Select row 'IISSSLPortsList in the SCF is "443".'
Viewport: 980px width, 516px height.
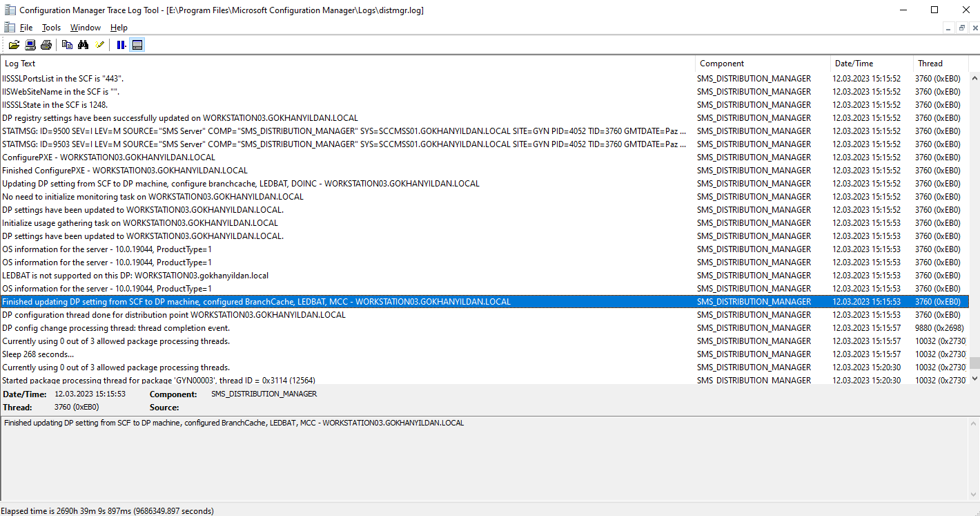click(x=484, y=79)
